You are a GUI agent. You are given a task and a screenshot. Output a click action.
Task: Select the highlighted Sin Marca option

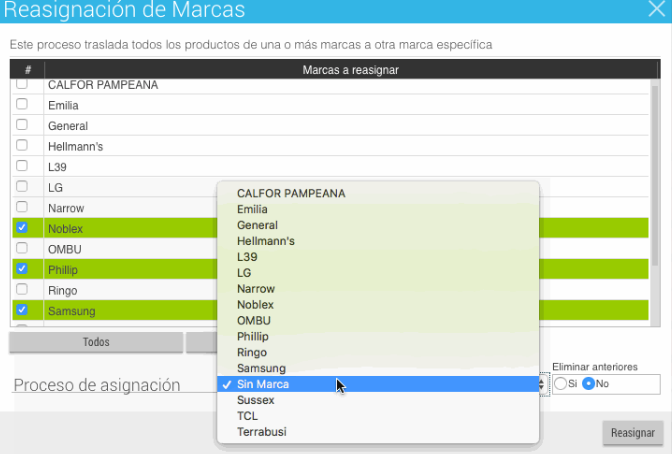[x=378, y=384]
